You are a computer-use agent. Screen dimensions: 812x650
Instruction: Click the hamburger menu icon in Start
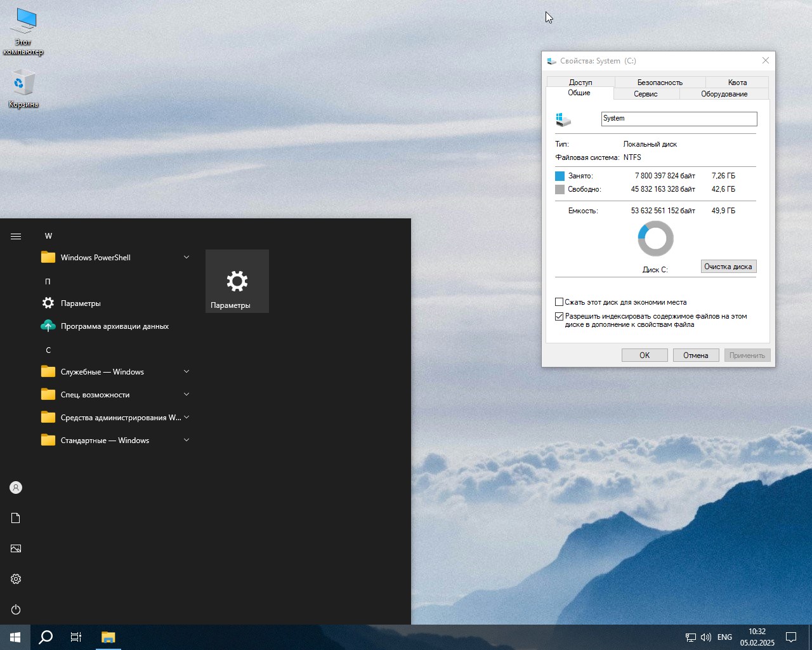point(16,236)
